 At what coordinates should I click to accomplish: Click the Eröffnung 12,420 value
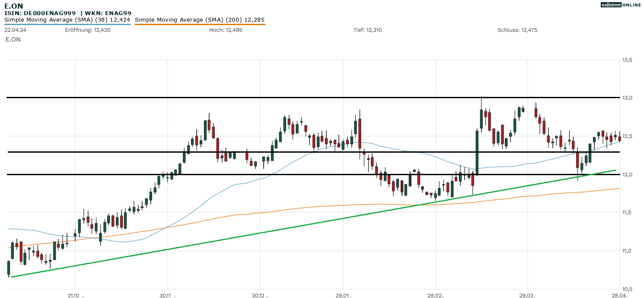tap(88, 30)
